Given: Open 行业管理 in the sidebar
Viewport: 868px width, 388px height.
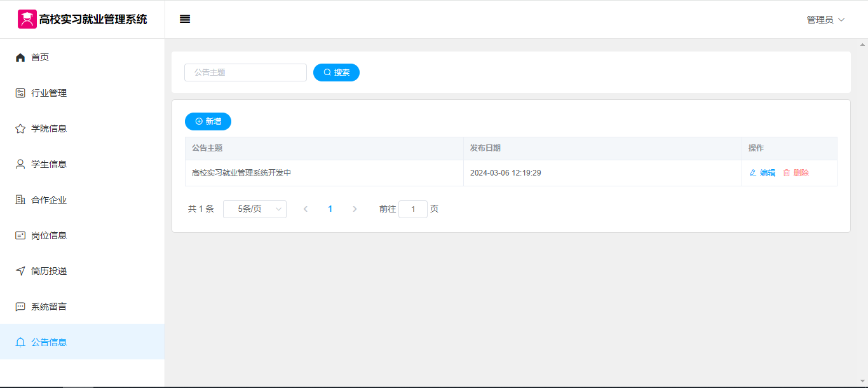Looking at the screenshot, I should [49, 93].
